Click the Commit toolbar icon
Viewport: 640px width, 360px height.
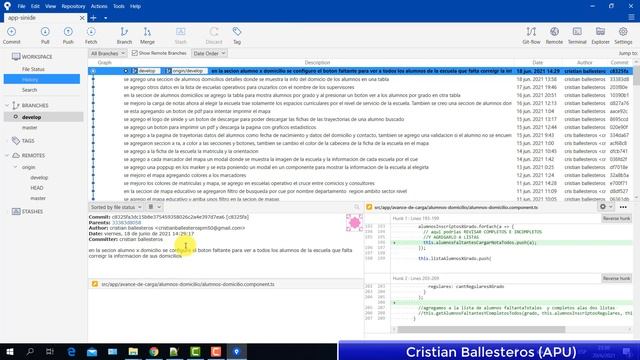(x=11, y=36)
